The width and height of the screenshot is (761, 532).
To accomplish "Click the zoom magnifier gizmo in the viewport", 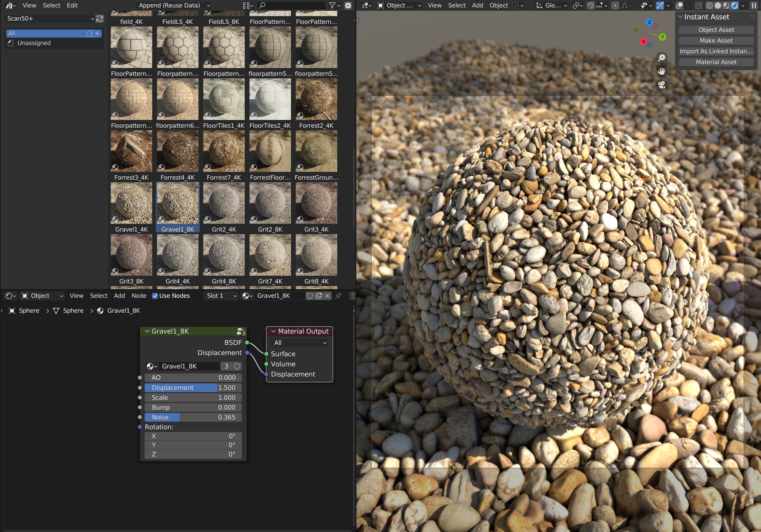I will 662,57.
